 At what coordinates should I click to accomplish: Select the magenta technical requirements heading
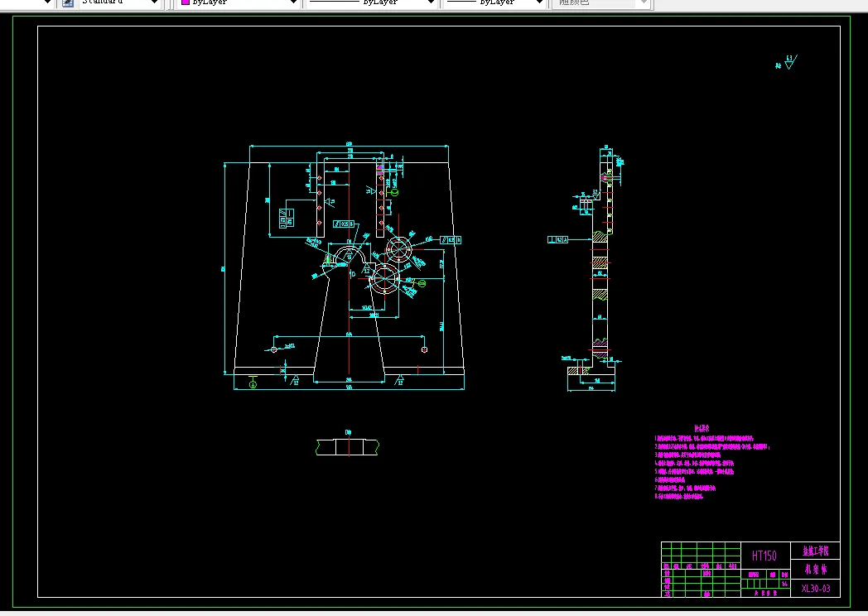coord(702,428)
